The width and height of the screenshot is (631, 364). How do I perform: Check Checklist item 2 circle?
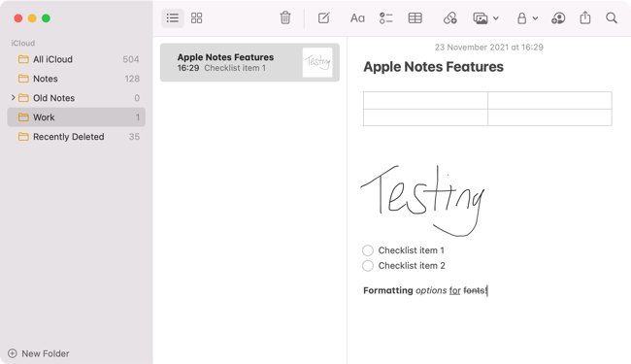pos(368,266)
